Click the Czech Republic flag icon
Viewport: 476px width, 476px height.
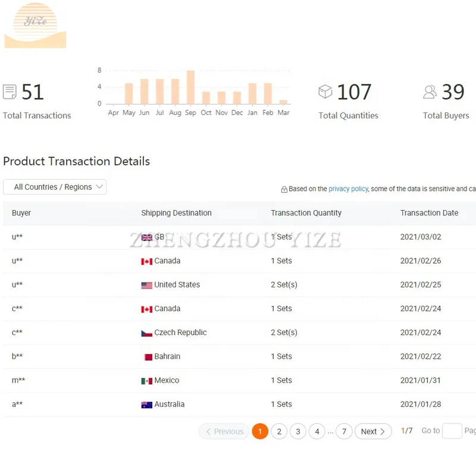[x=146, y=333]
